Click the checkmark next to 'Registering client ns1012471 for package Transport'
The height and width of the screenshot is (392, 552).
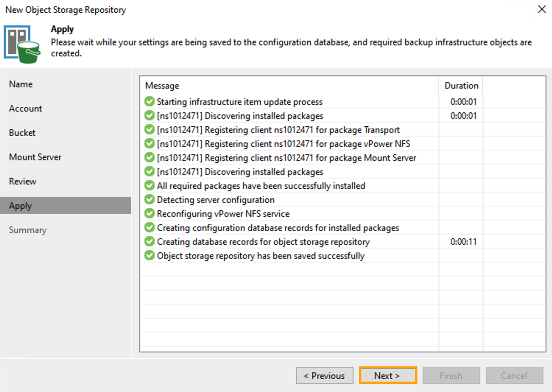(x=149, y=130)
